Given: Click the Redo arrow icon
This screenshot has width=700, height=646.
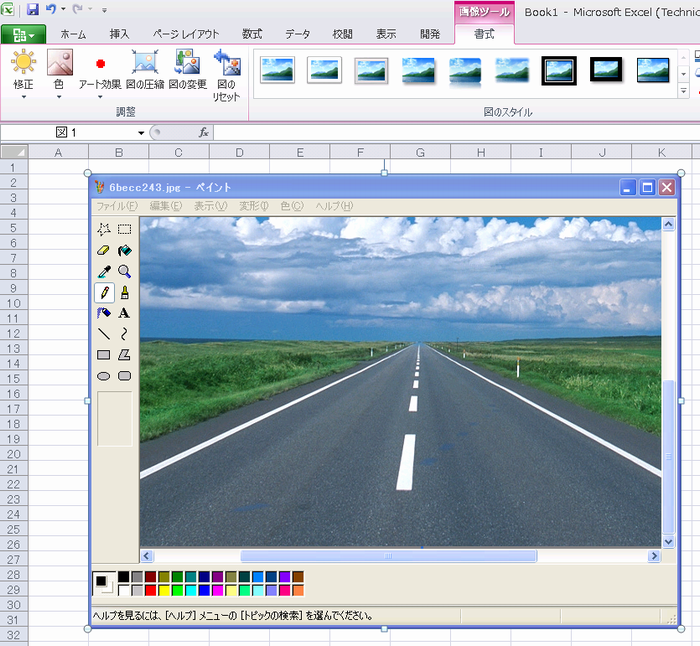Looking at the screenshot, I should click(78, 9).
